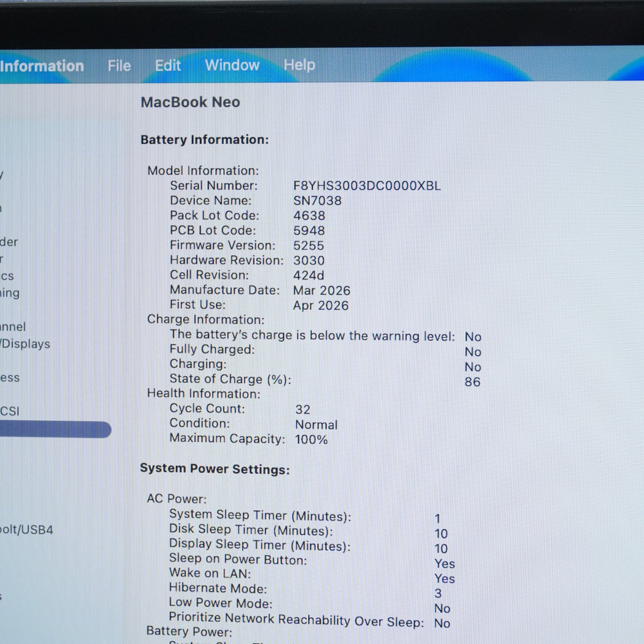Screen dimensions: 644x644
Task: Select the sidebar item ending in '/Displays'
Action: pyautogui.click(x=25, y=343)
